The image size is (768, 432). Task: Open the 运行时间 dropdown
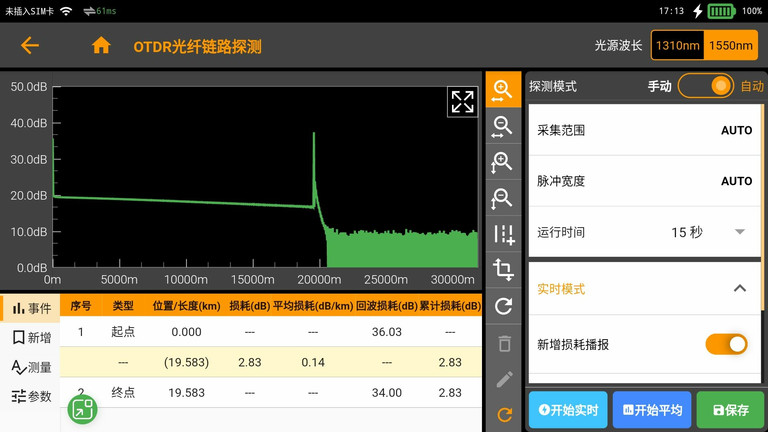click(x=739, y=232)
